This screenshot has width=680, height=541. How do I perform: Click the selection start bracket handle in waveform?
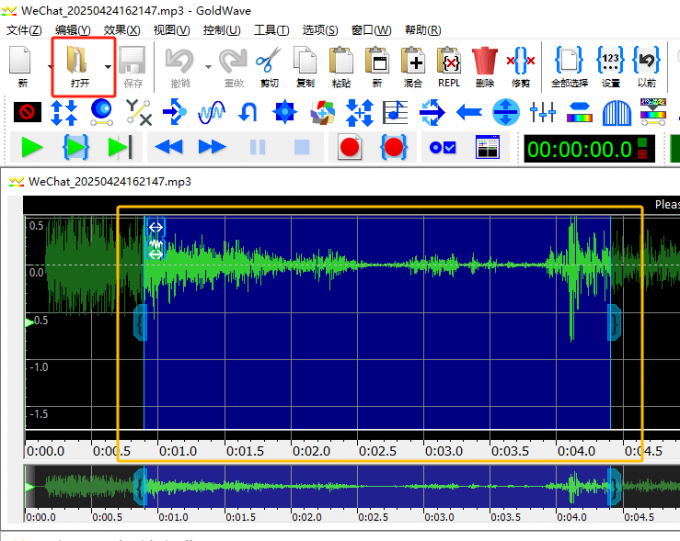[140, 322]
